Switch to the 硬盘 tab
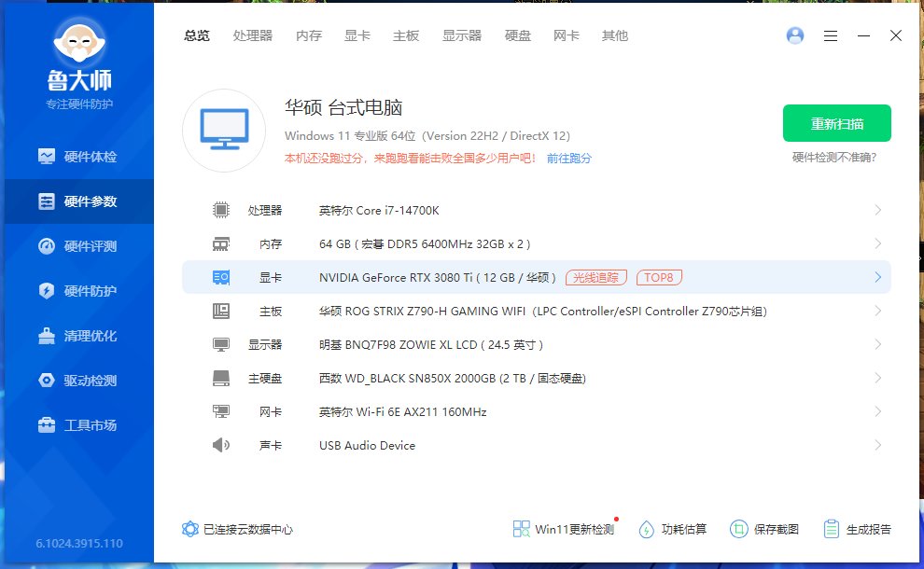Screen dimensions: 924x569 point(517,35)
